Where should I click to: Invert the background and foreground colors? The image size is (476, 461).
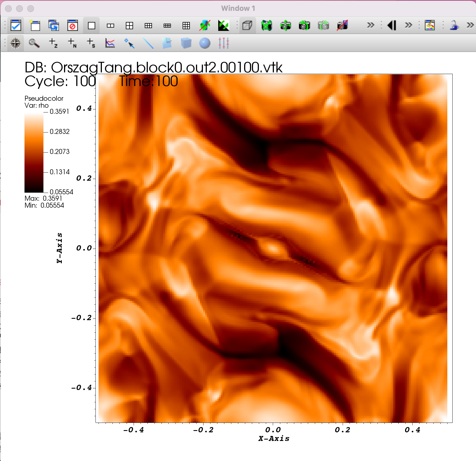click(224, 26)
